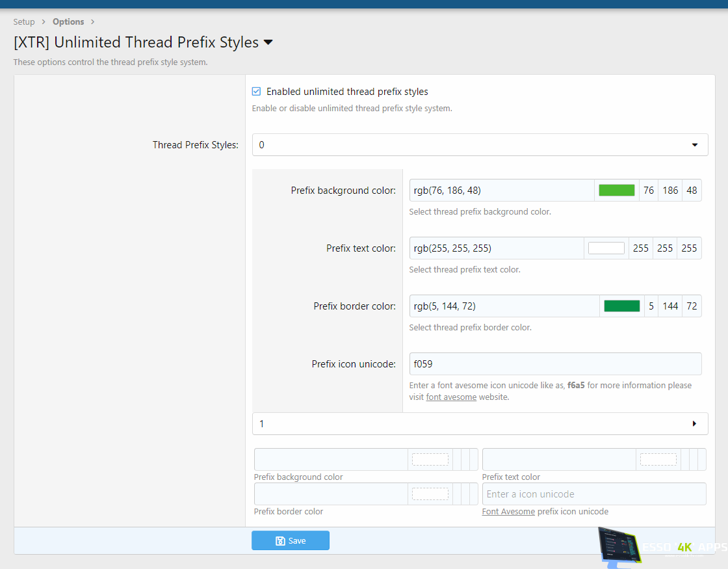Click the empty swatch of lower Prefix text color
Screen dimensions: 728x569
coord(658,460)
